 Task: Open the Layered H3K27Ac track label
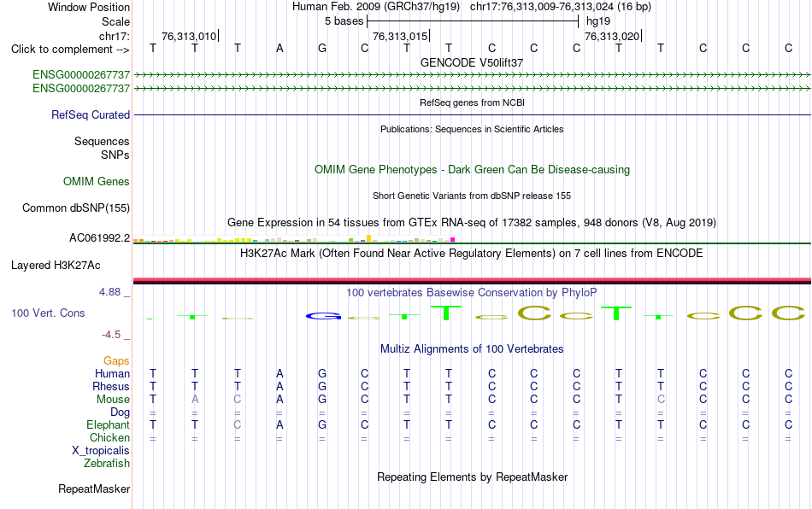[56, 266]
